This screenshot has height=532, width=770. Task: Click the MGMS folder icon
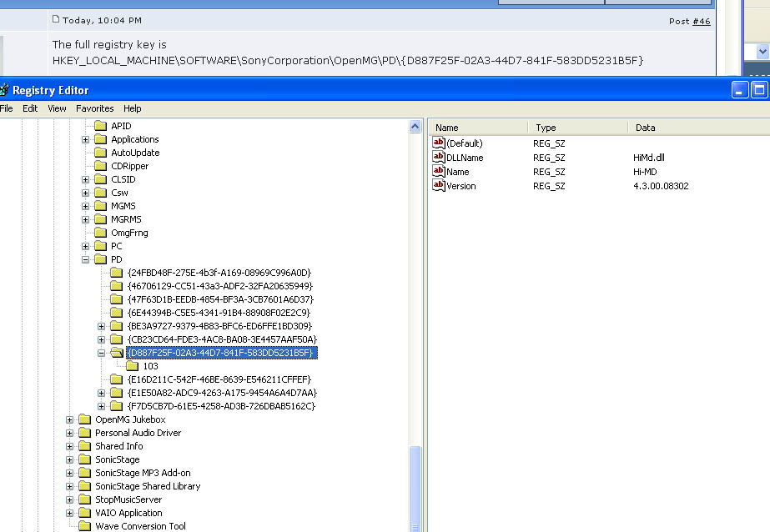coord(100,206)
